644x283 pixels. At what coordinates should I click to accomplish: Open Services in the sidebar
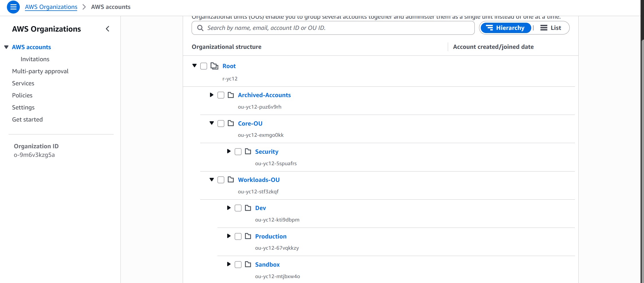pyautogui.click(x=23, y=83)
